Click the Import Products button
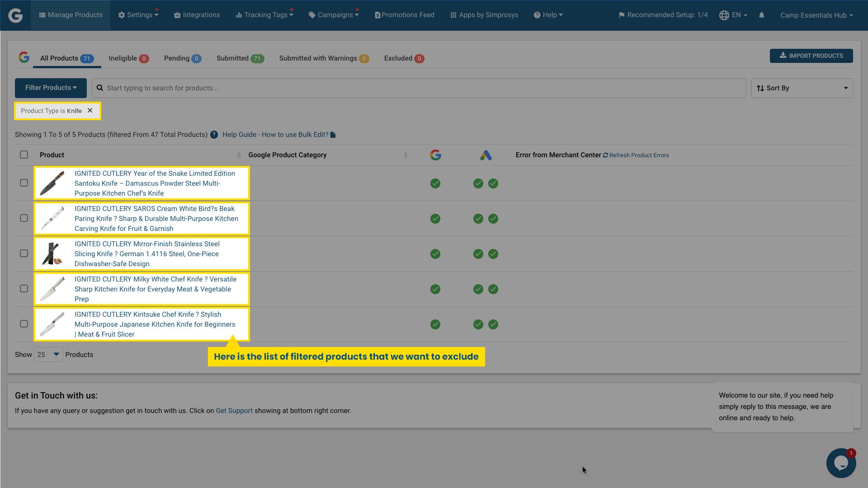 coord(811,56)
